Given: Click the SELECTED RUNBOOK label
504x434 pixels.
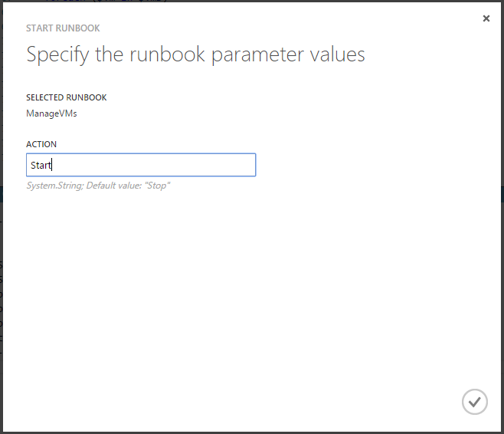Looking at the screenshot, I should point(67,97).
